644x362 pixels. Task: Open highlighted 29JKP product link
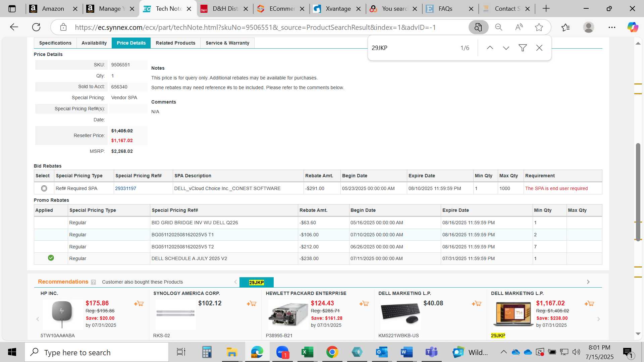(498, 336)
